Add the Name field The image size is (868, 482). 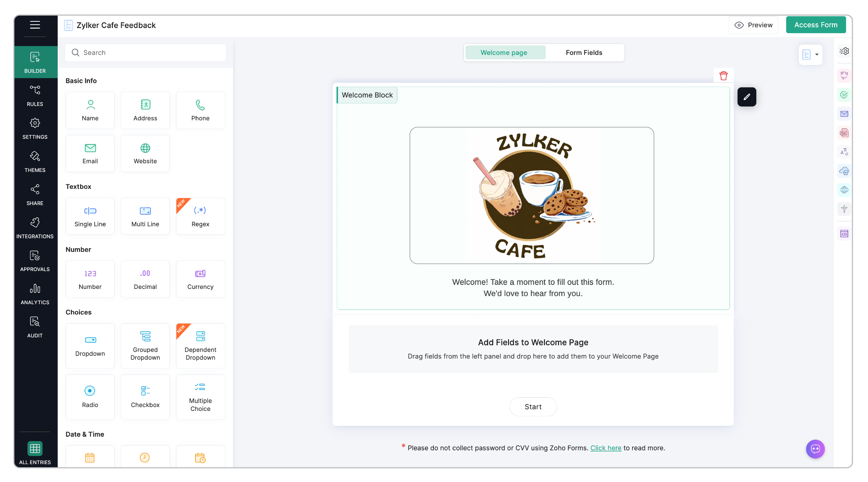[x=90, y=110]
